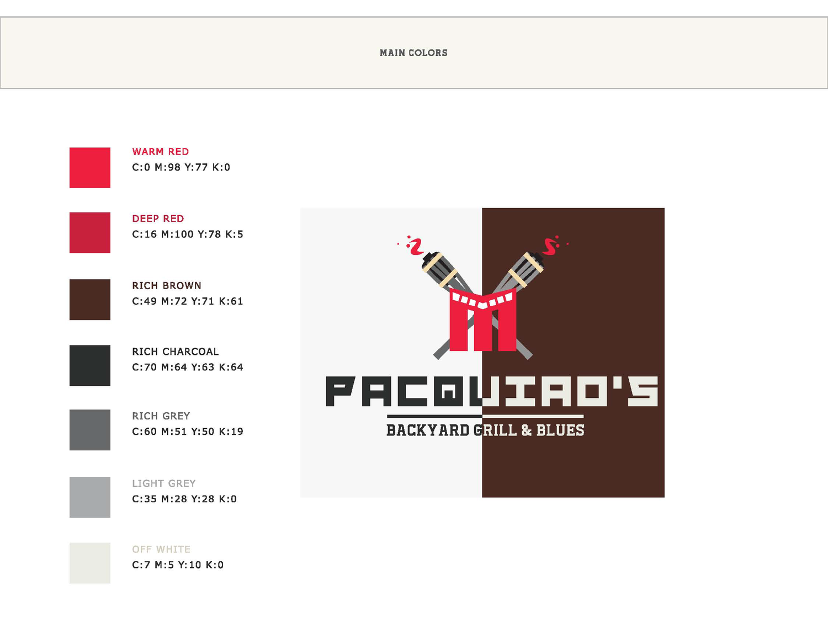Click the C:49 M:72 Y:71 K:61 value
The width and height of the screenshot is (828, 644).
(x=188, y=301)
